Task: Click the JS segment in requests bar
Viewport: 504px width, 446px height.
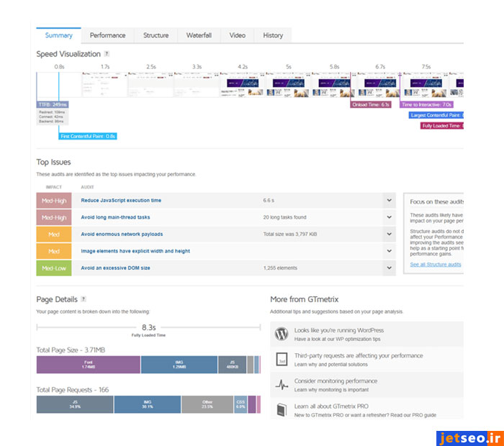Action: [75, 404]
